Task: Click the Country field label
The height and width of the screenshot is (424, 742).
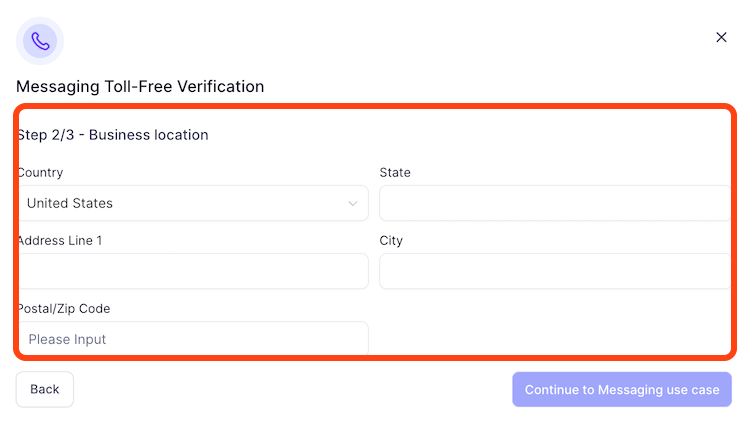Action: point(40,172)
